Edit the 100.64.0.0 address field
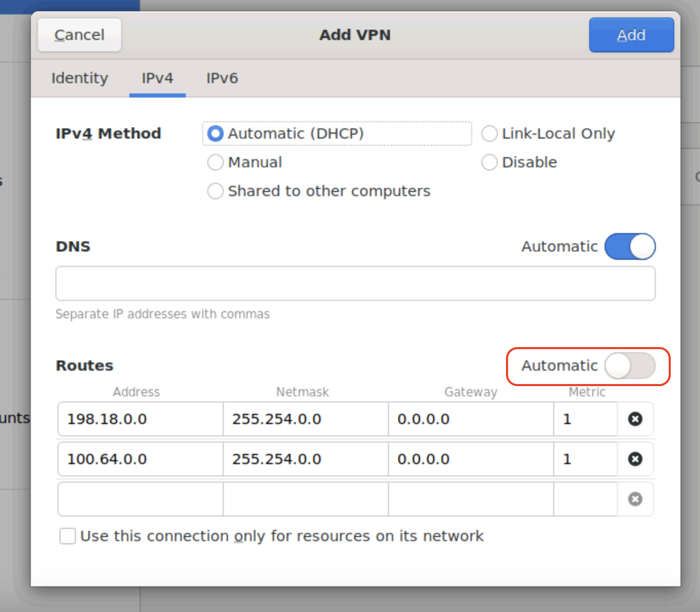 (x=141, y=459)
